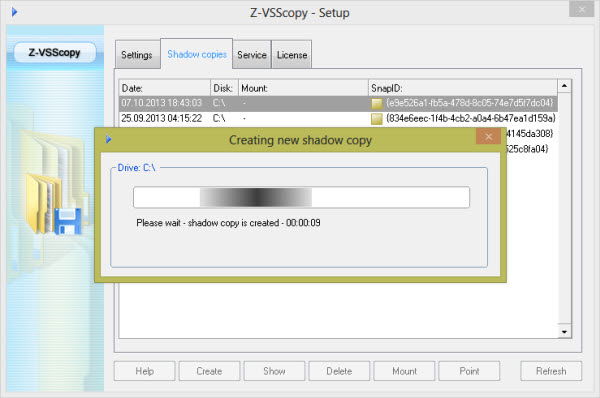The image size is (600, 398).
Task: Click the blue arrow icon in the shadow copy dialog
Action: pyautogui.click(x=109, y=139)
